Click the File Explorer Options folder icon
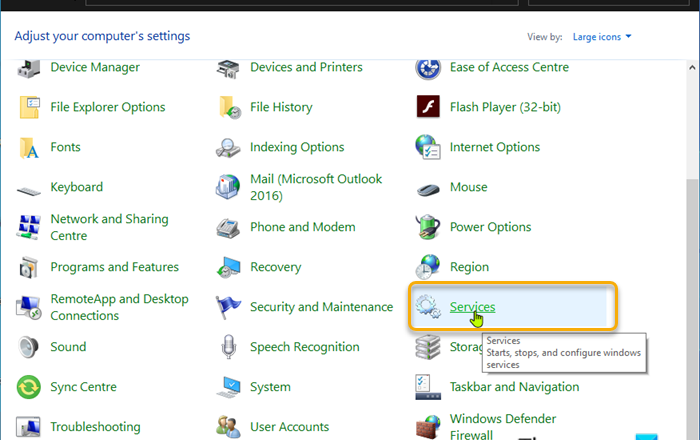This screenshot has height=440, width=700. [29, 107]
